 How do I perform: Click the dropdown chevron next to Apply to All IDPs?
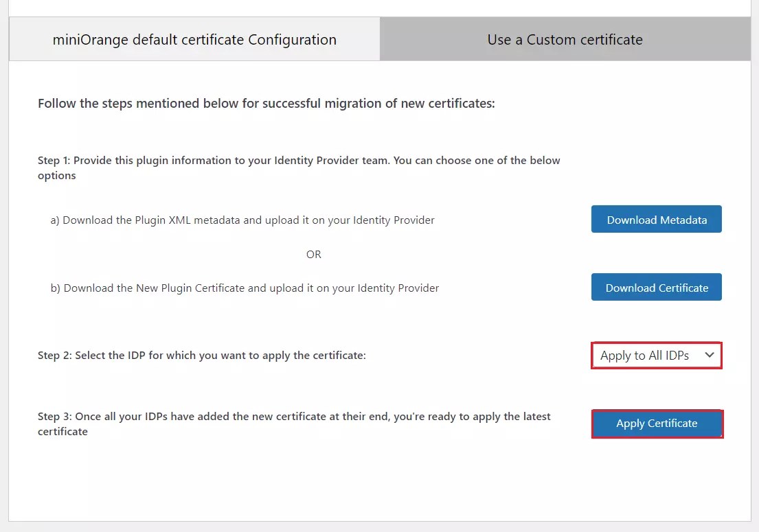[709, 355]
